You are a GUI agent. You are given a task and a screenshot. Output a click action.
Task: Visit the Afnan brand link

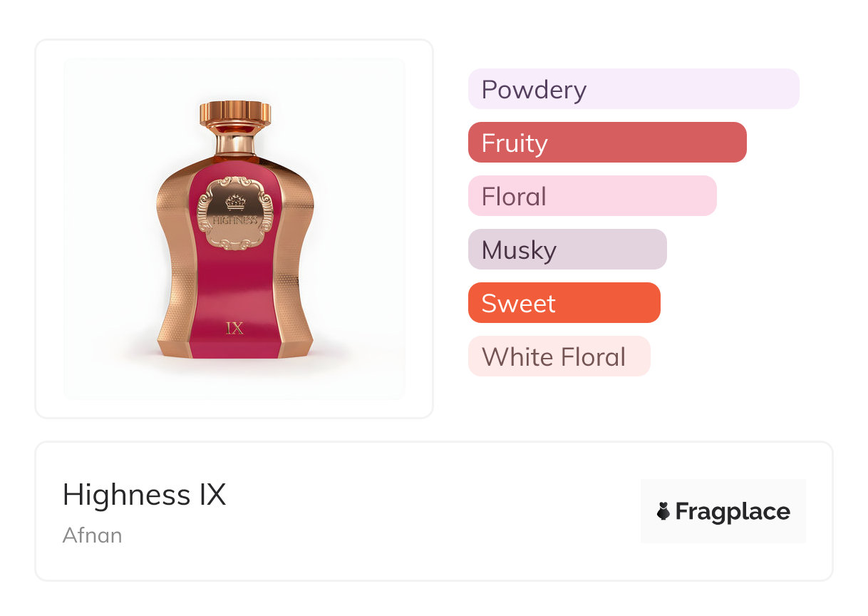92,535
